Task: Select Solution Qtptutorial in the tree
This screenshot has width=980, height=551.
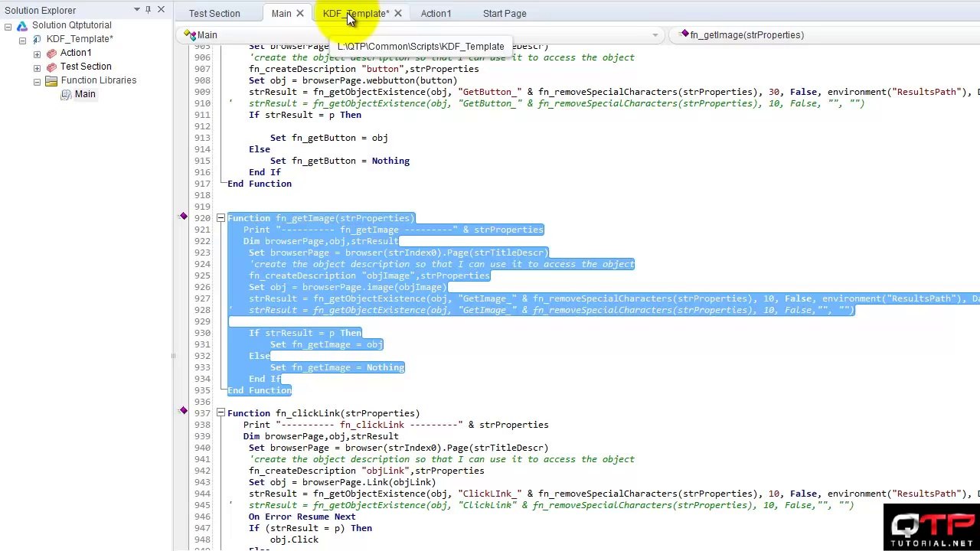Action: [x=71, y=25]
